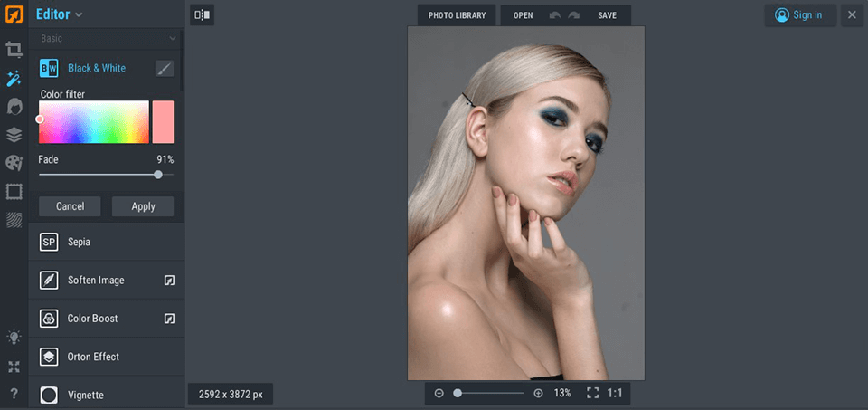Viewport: 868px width, 410px height.
Task: Select the Vignette effect
Action: tap(107, 395)
